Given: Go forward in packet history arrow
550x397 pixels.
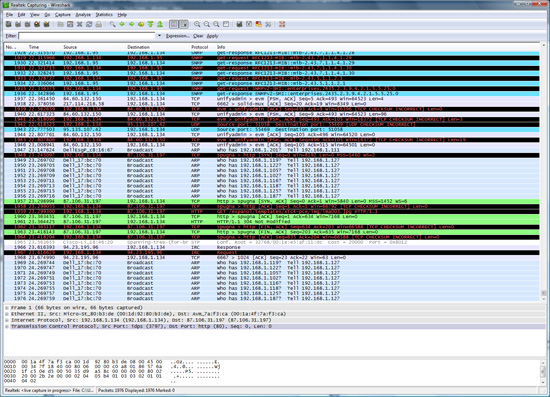Looking at the screenshot, I should tap(132, 24).
